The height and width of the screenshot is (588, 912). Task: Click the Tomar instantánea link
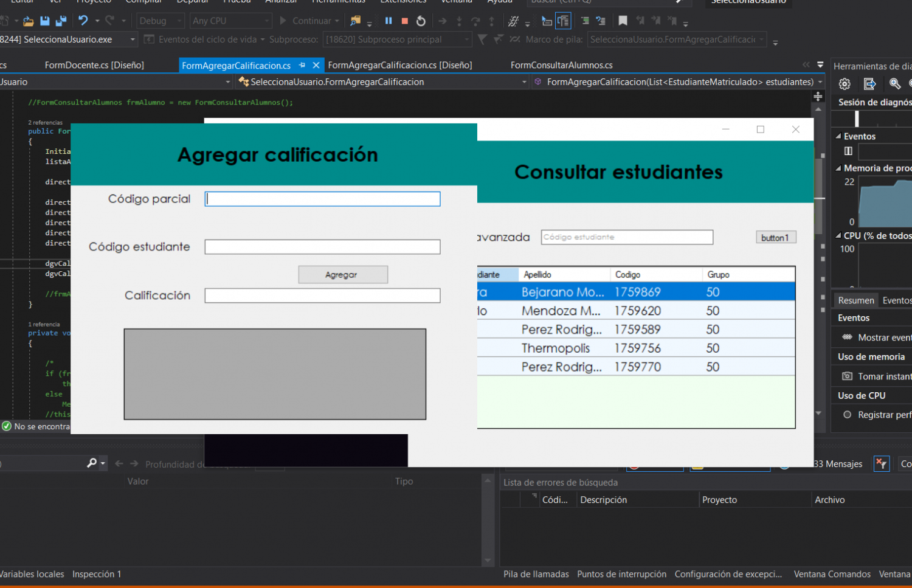point(884,376)
